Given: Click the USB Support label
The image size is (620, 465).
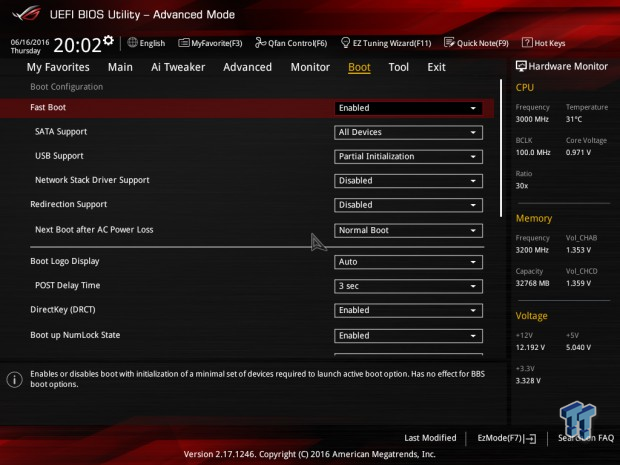Looking at the screenshot, I should (x=59, y=156).
